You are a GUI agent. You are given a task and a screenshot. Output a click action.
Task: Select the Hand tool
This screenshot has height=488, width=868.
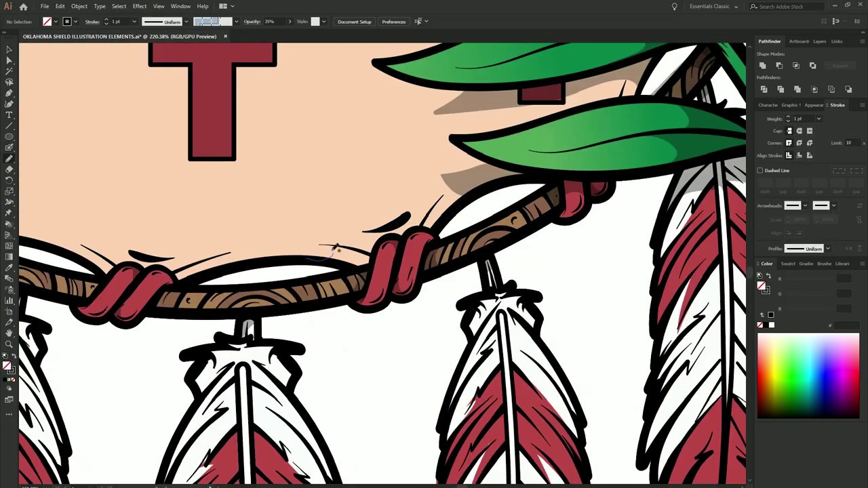[x=9, y=333]
